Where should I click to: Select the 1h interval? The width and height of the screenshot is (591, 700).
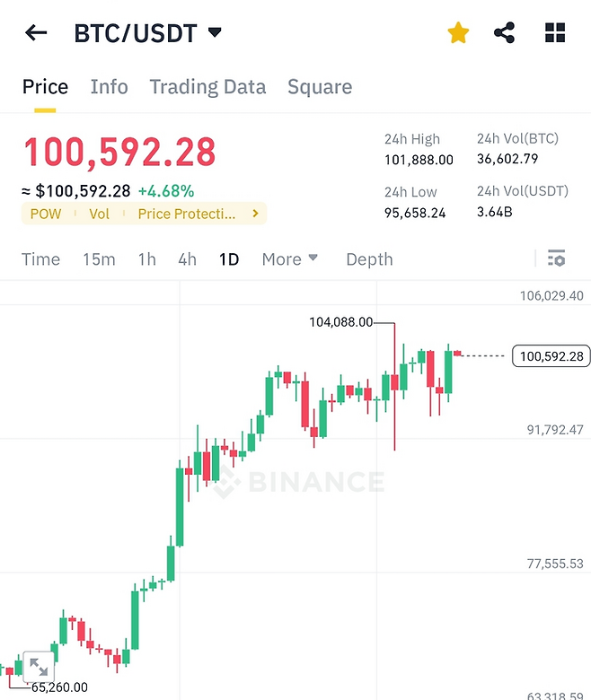[x=146, y=259]
